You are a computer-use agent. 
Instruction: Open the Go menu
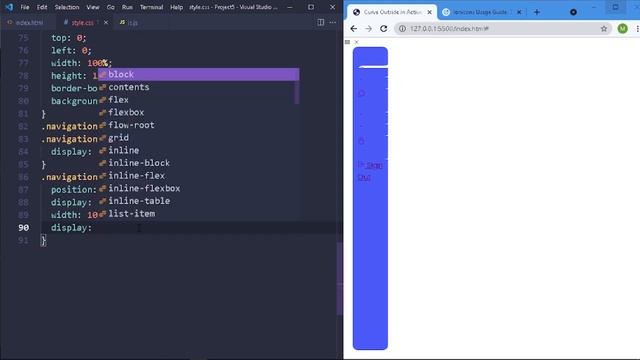click(x=110, y=7)
